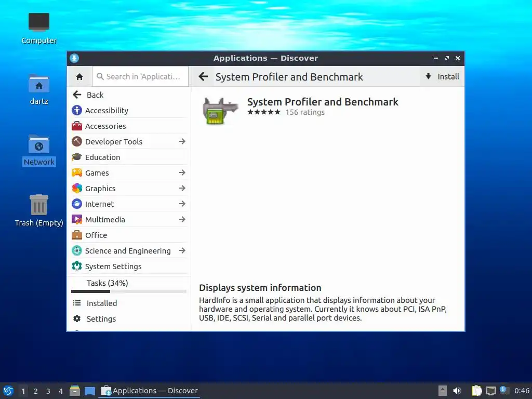This screenshot has width=532, height=399.
Task: Expand the Multimedia subcategories arrow
Action: (182, 220)
